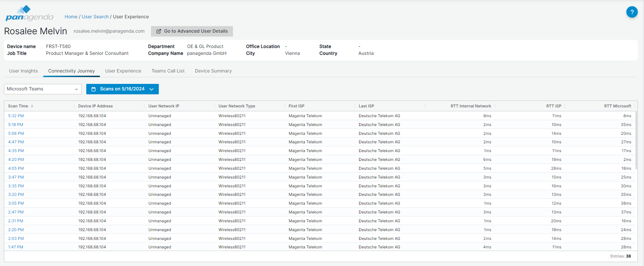Click Go to Advanced User Details button
Image resolution: width=644 pixels, height=266 pixels.
pos(192,31)
